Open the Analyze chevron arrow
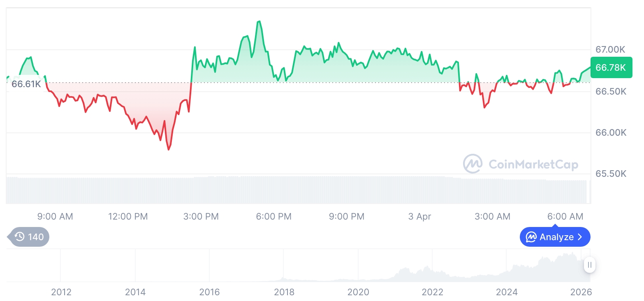The height and width of the screenshot is (301, 644). tap(580, 237)
